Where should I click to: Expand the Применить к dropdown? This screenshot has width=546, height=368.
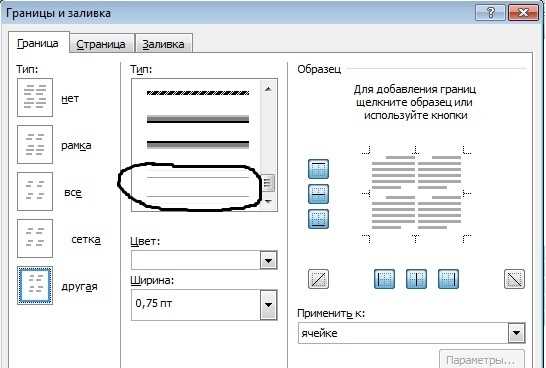point(516,333)
